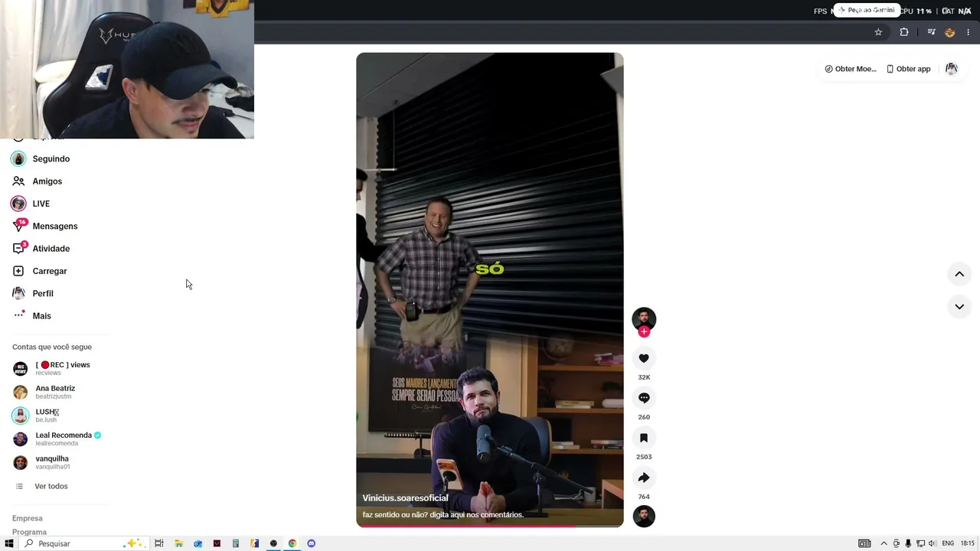This screenshot has width=980, height=551.
Task: Open the OBS taskbar icon
Action: (273, 543)
